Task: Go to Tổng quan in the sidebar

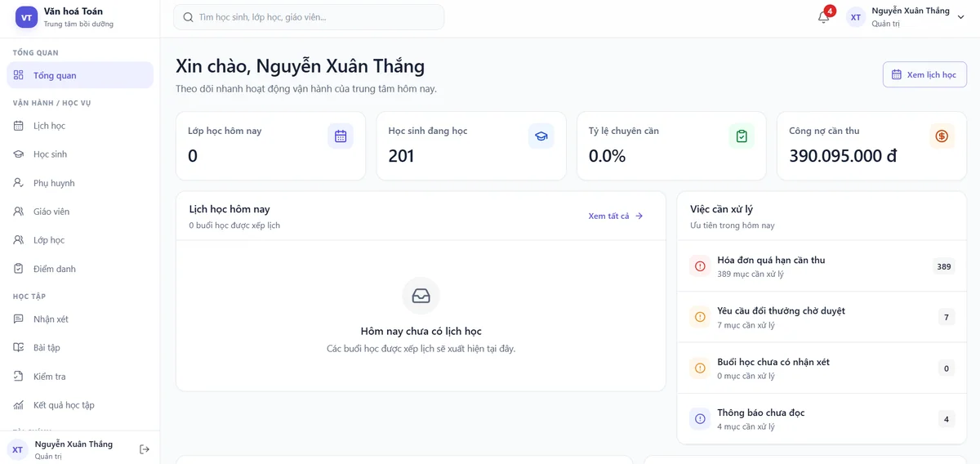Action: pos(80,75)
